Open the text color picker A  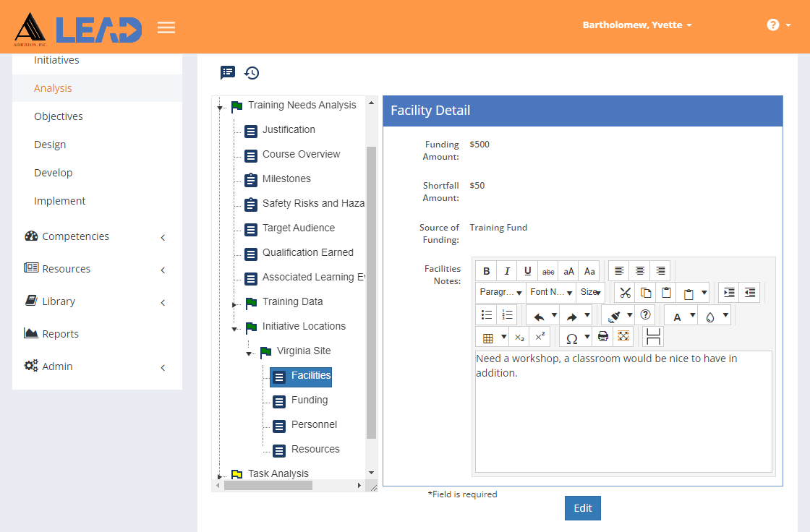click(x=677, y=316)
